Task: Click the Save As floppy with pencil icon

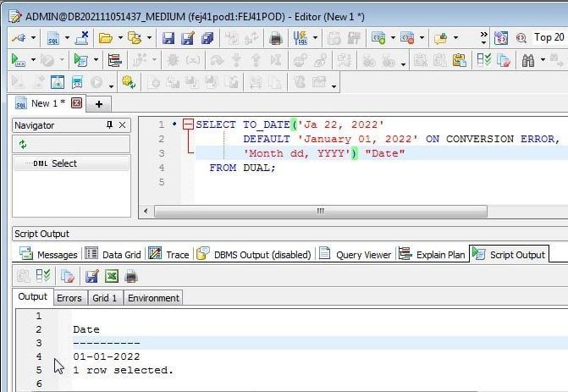Action: click(x=188, y=38)
